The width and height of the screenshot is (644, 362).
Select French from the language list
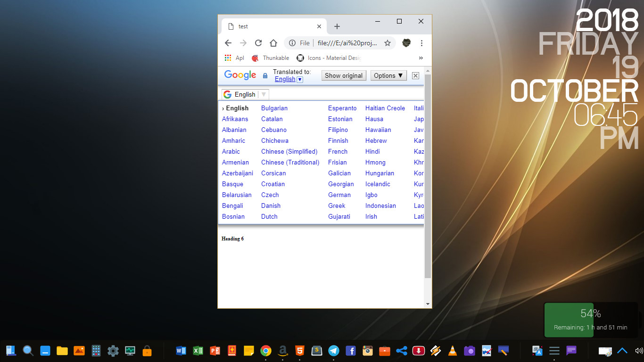click(x=338, y=151)
